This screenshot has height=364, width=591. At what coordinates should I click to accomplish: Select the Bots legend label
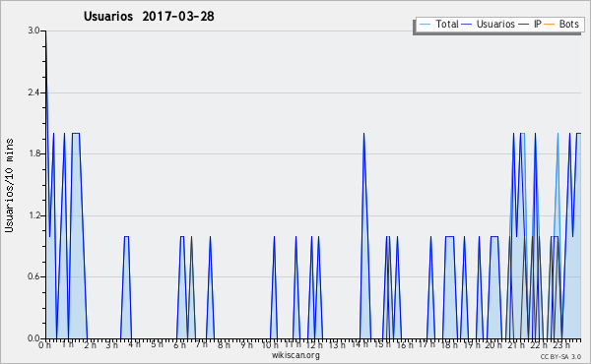(568, 24)
